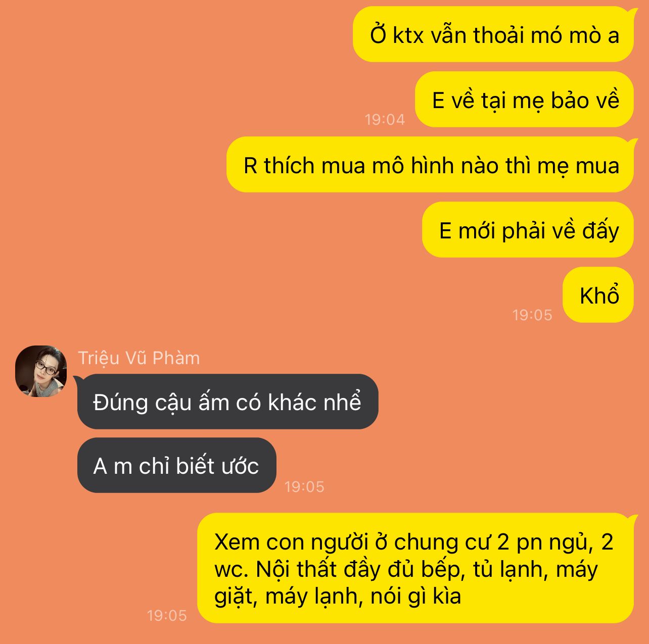Open the sender name Triệu Vũ Phàm
The width and height of the screenshot is (649, 644).
tap(139, 358)
